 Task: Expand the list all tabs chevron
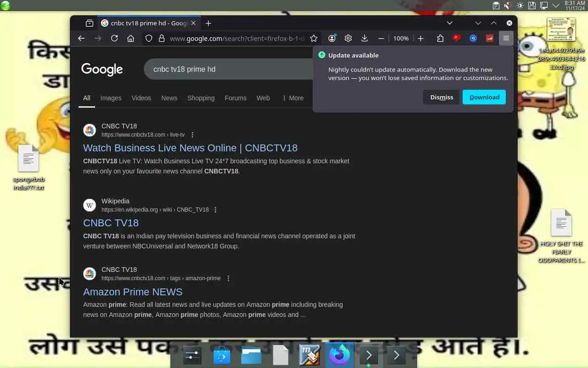pos(450,23)
